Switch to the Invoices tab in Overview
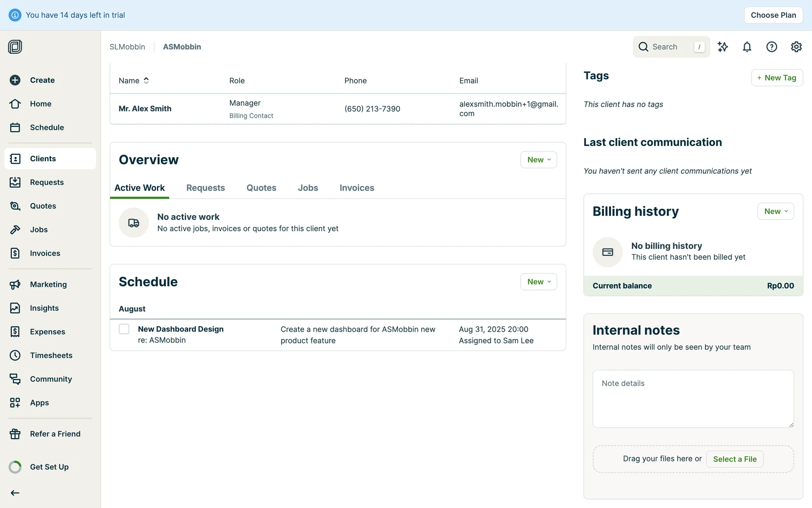This screenshot has height=508, width=812. click(x=357, y=188)
